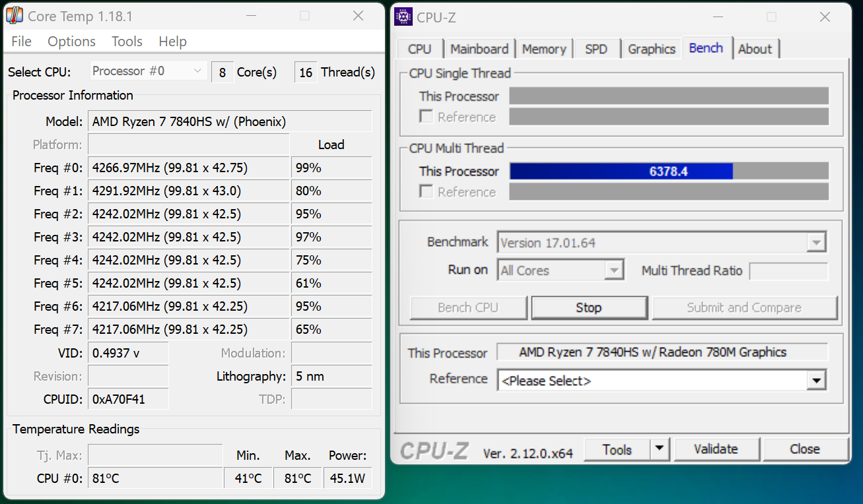863x504 pixels.
Task: Click the CPU-Z purple chip title icon
Action: [403, 16]
